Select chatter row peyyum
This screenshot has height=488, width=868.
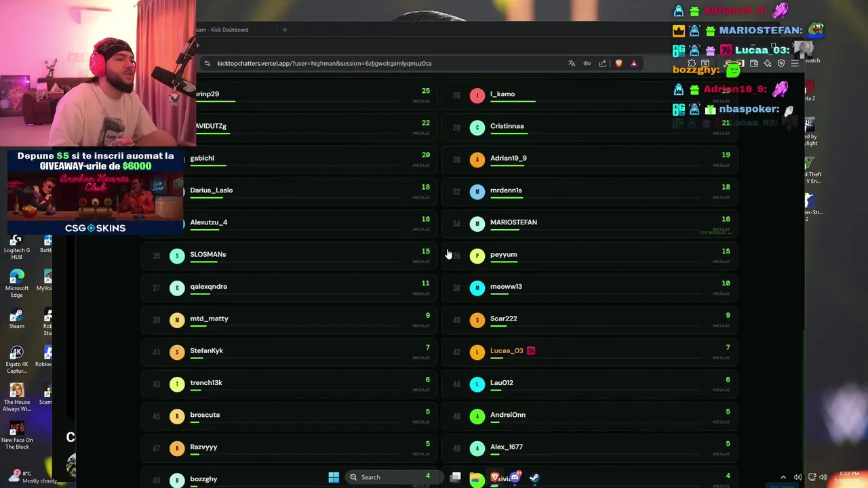tap(589, 255)
